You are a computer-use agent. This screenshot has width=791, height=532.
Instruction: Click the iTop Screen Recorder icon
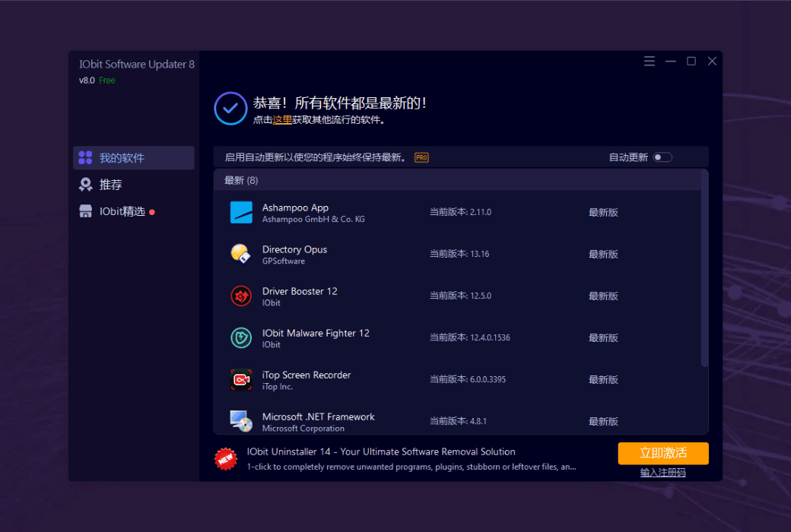click(241, 380)
